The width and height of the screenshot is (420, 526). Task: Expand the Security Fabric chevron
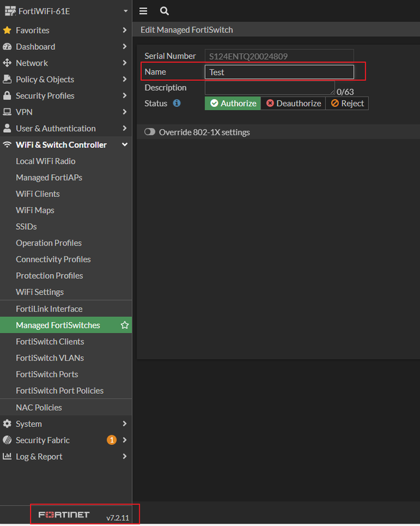(125, 440)
